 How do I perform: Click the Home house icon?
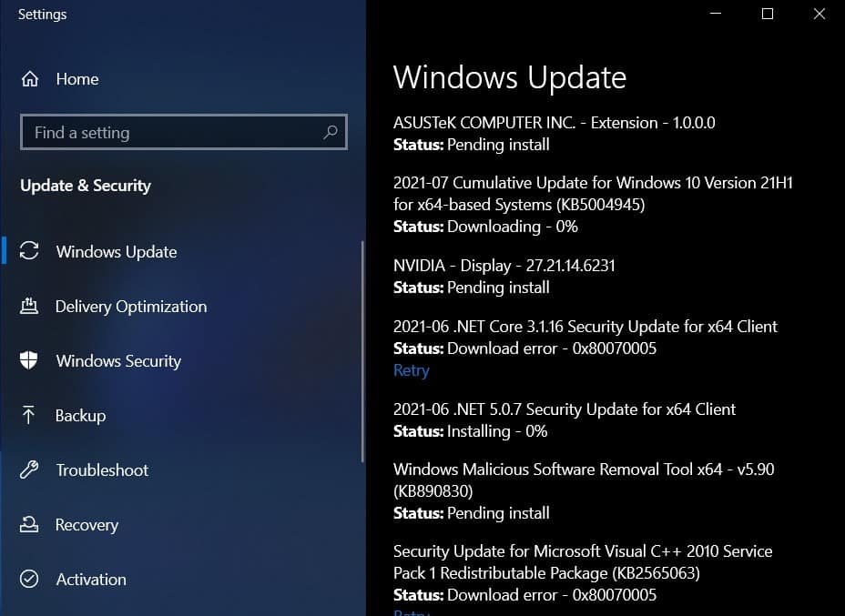pyautogui.click(x=30, y=79)
